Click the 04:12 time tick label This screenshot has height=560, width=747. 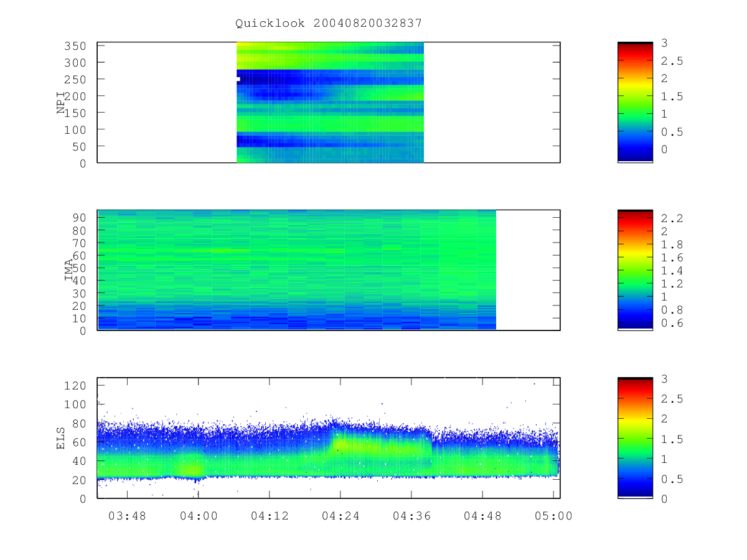tap(269, 516)
